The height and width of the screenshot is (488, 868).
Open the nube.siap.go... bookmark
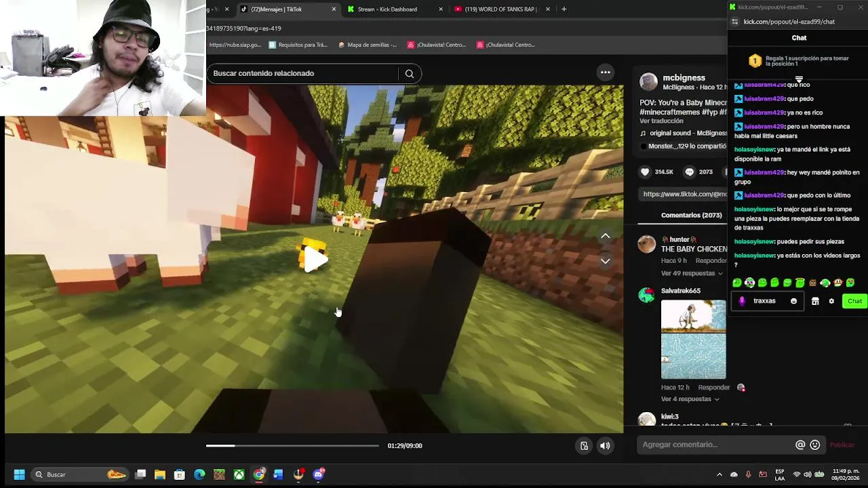[x=235, y=45]
